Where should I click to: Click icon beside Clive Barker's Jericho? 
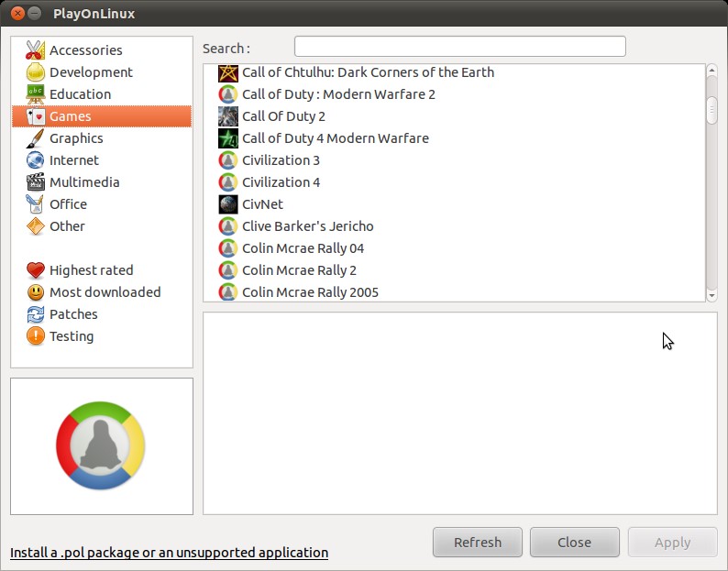[x=228, y=226]
